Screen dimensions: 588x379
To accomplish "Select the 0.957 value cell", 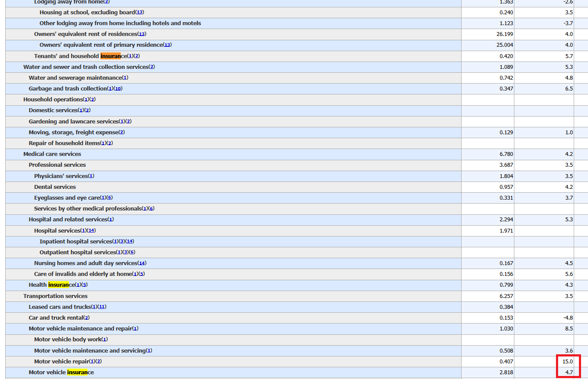I will click(488, 187).
